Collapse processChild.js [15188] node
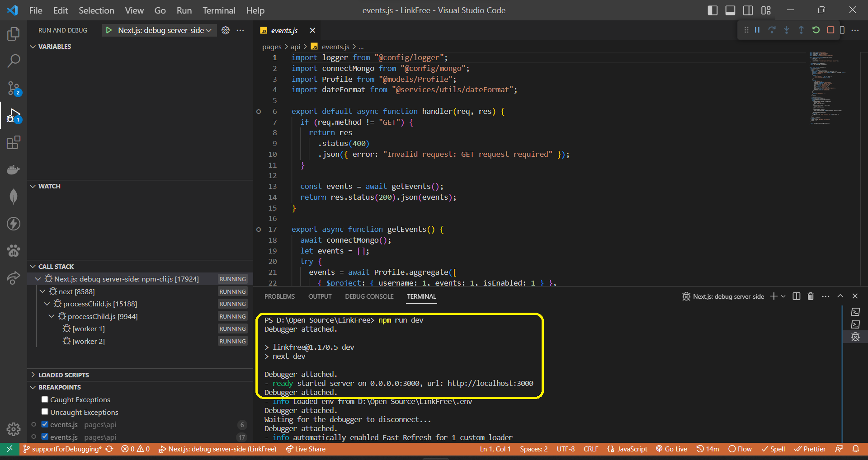The width and height of the screenshot is (868, 460). (x=47, y=304)
